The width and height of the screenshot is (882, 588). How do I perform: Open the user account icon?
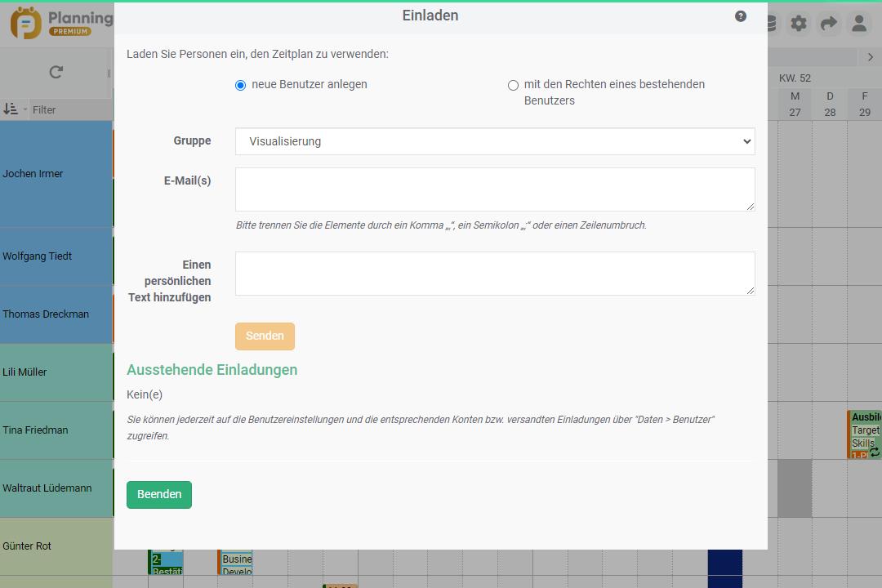click(x=859, y=24)
